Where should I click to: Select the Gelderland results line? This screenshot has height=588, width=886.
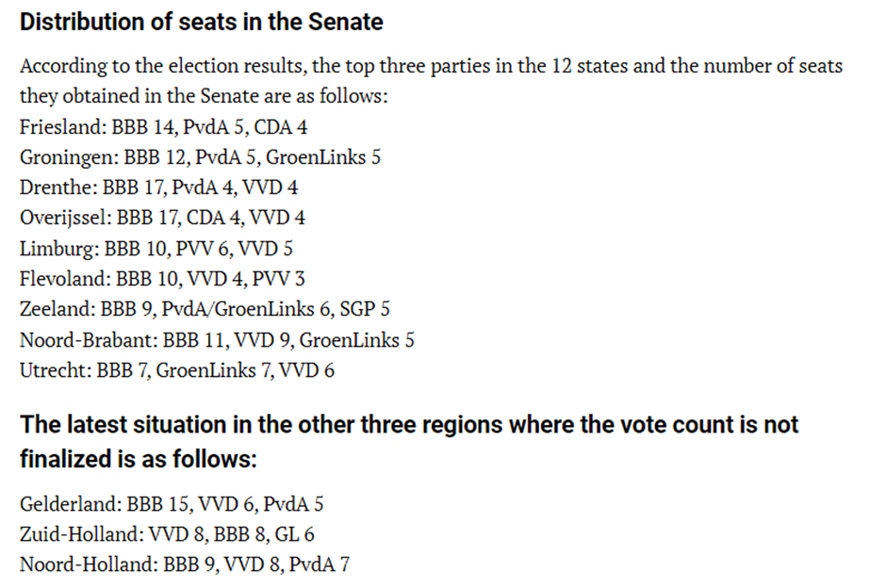(x=172, y=504)
